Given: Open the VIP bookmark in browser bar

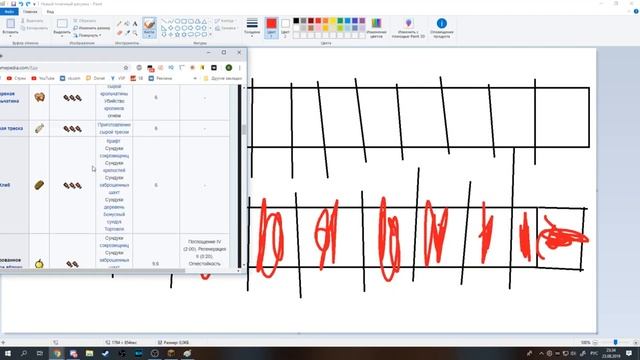Looking at the screenshot, I should pos(118,78).
